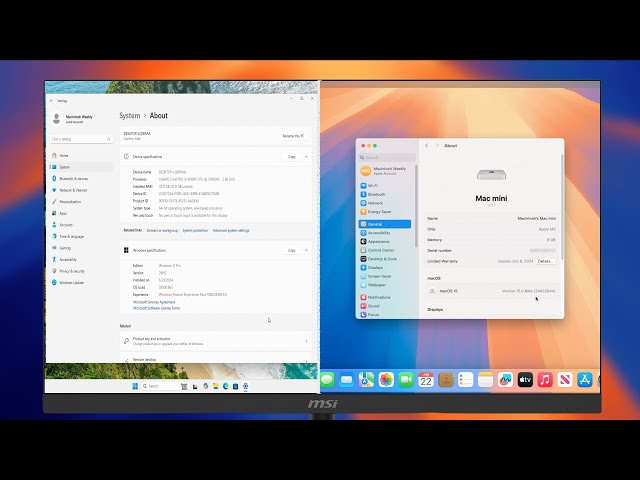Image resolution: width=640 pixels, height=480 pixels.
Task: Open Microsoft Services Agreement link
Action: [154, 302]
